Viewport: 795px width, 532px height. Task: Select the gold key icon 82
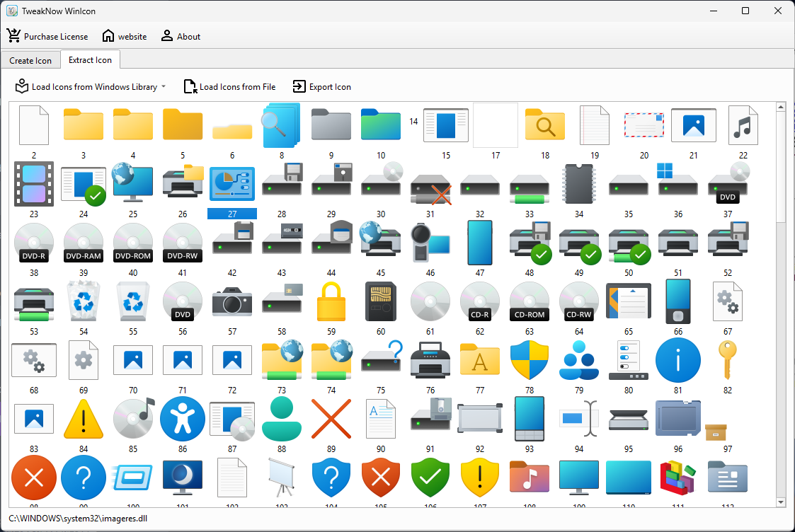[x=728, y=360]
